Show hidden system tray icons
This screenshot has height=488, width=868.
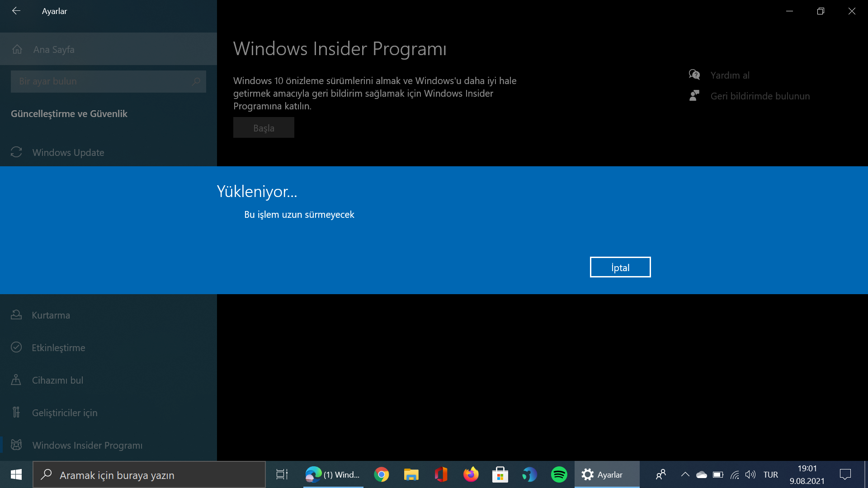(x=685, y=474)
